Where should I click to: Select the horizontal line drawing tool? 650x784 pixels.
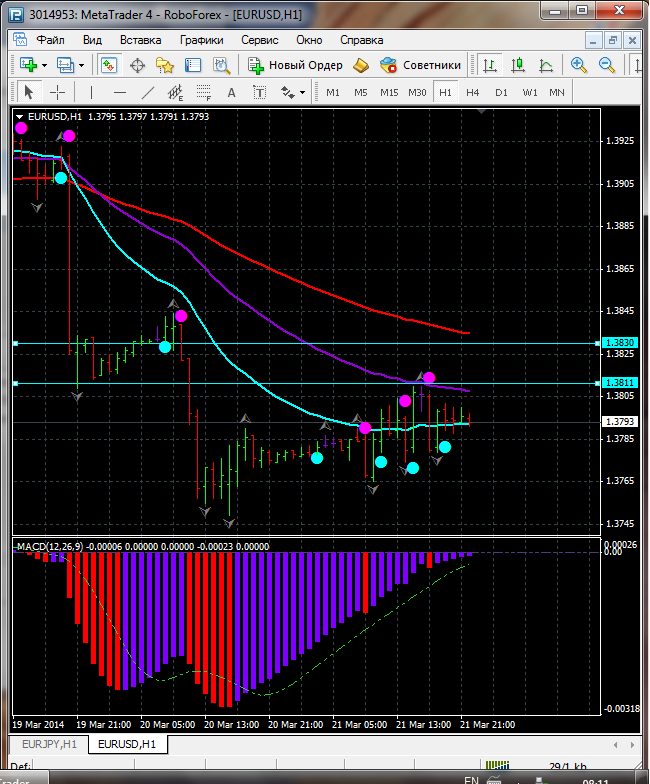[120, 92]
